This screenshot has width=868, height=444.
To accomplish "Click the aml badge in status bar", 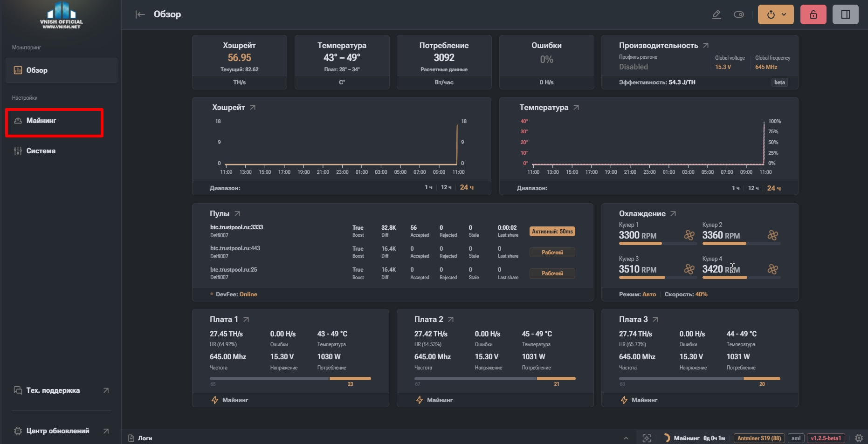I will [x=796, y=438].
